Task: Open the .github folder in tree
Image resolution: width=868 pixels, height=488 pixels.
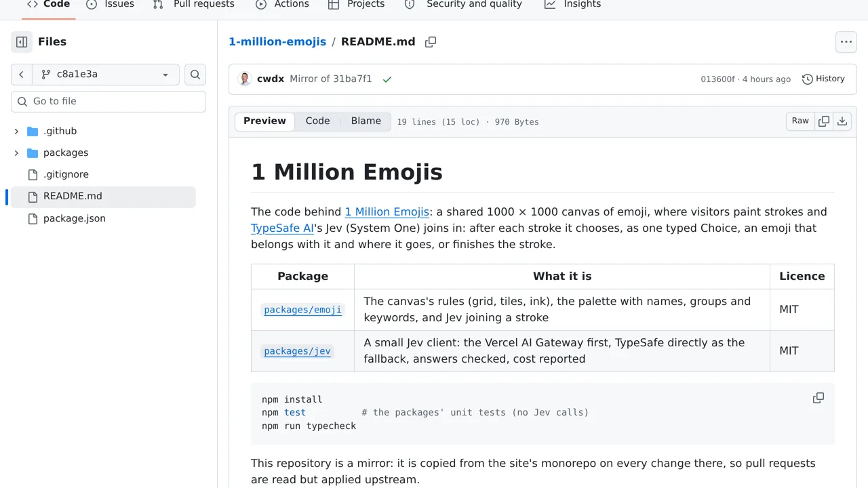Action: pyautogui.click(x=60, y=131)
